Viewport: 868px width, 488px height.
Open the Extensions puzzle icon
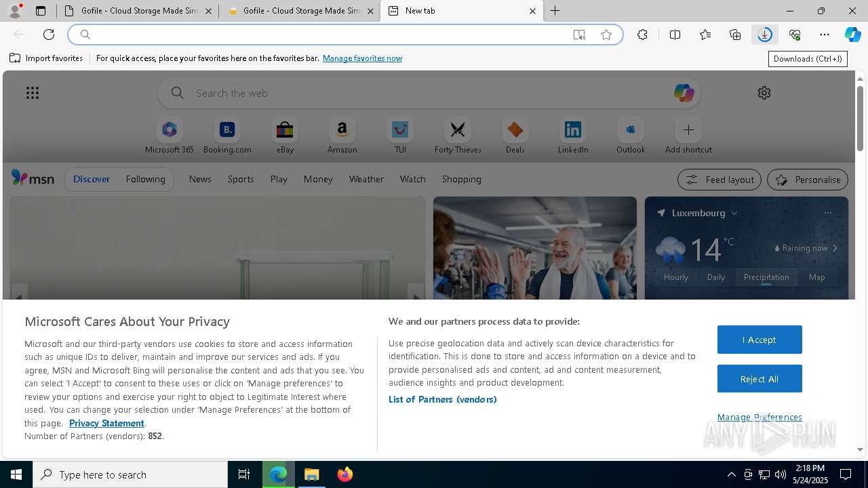tap(642, 35)
